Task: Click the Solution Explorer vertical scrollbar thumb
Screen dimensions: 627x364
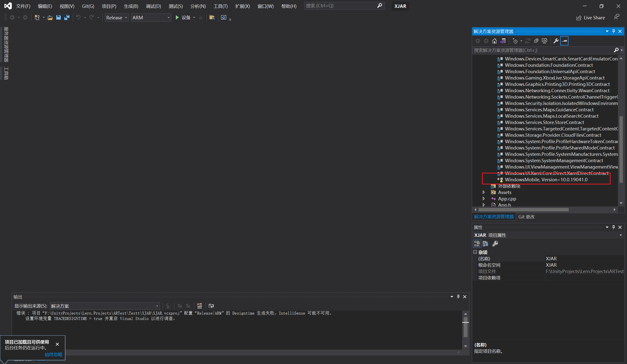Action: pyautogui.click(x=621, y=149)
